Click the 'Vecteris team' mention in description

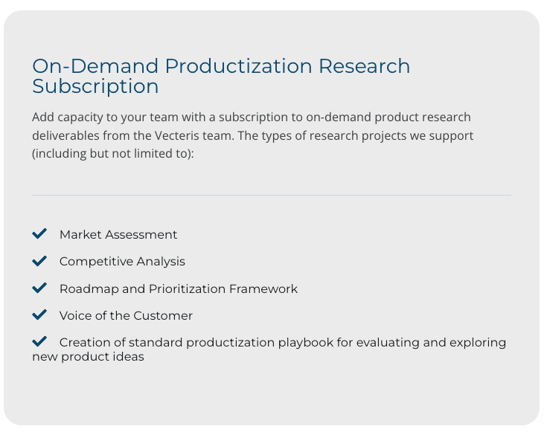[193, 136]
